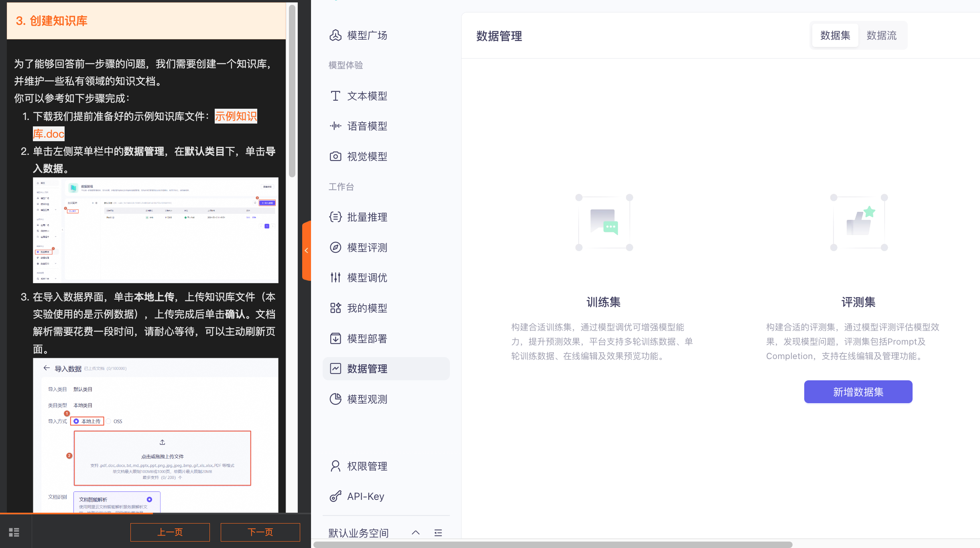Open 文本模型 via its T icon
The image size is (980, 548).
point(335,96)
